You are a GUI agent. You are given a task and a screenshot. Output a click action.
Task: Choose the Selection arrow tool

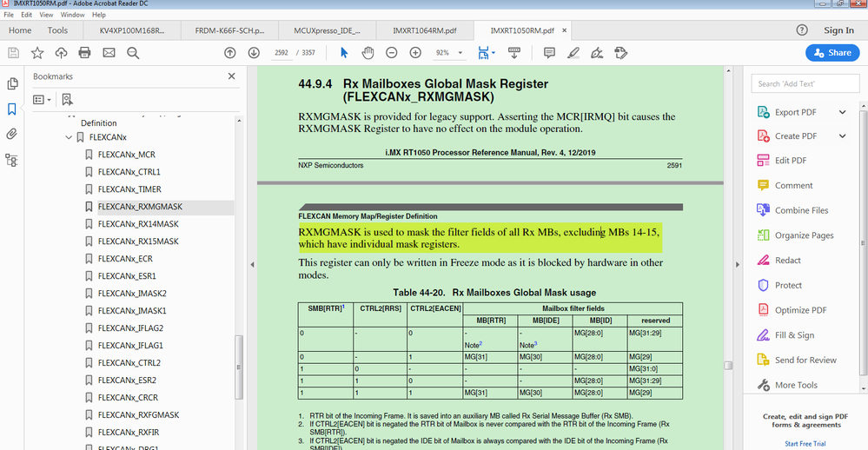click(x=344, y=53)
